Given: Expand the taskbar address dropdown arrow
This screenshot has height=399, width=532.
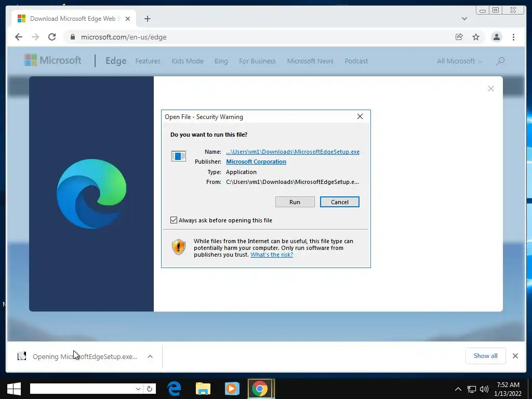Looking at the screenshot, I should coord(138,389).
